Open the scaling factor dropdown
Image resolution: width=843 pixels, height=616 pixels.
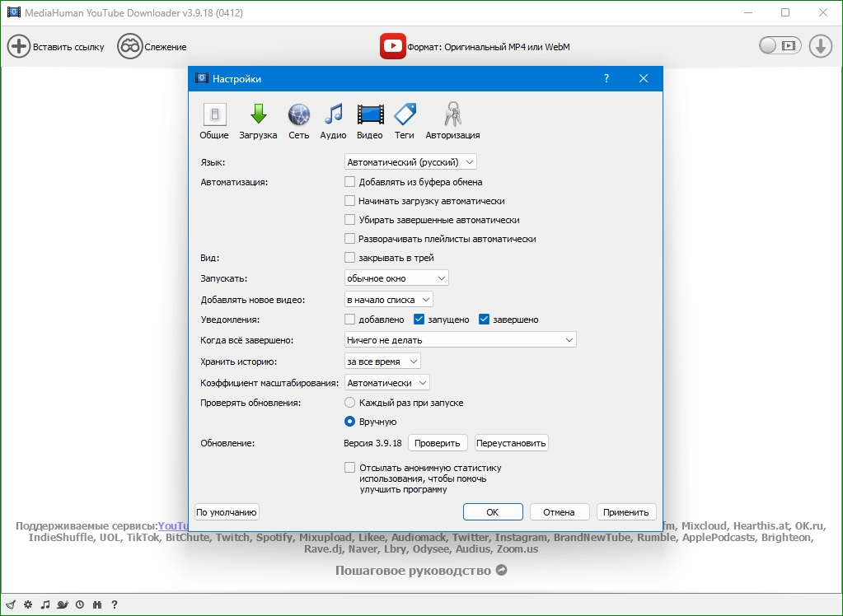pyautogui.click(x=387, y=383)
